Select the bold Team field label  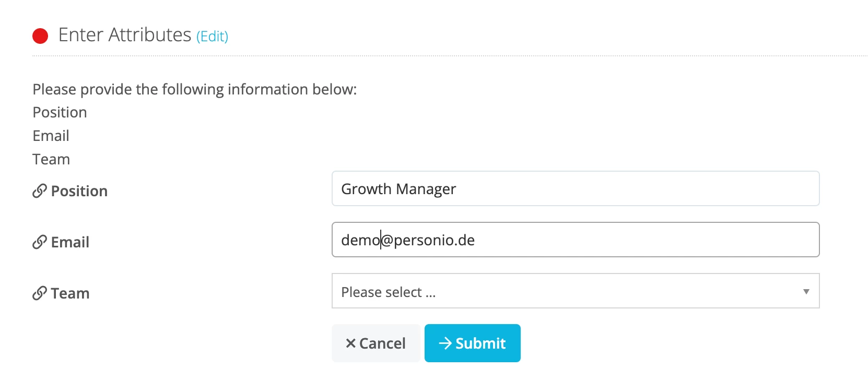pos(70,293)
